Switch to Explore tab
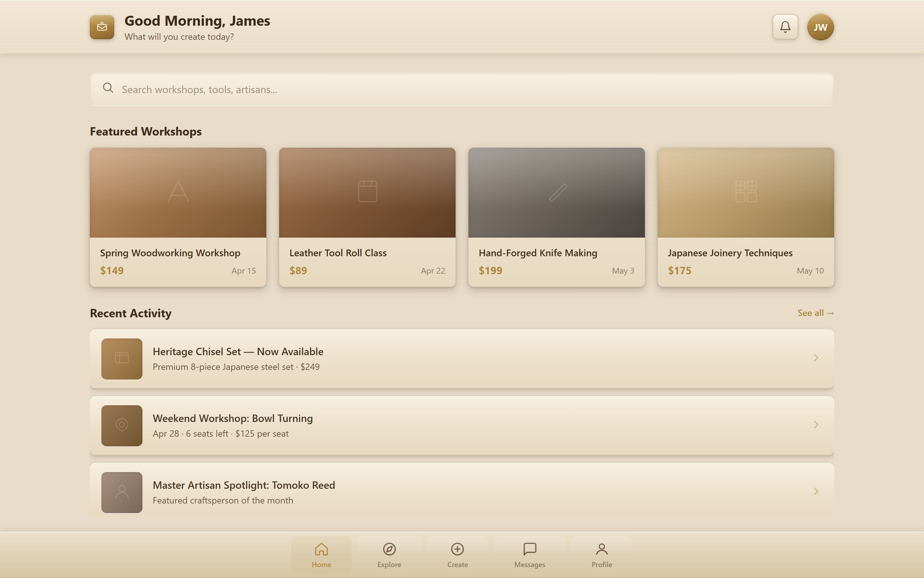The height and width of the screenshot is (578, 924). point(389,555)
